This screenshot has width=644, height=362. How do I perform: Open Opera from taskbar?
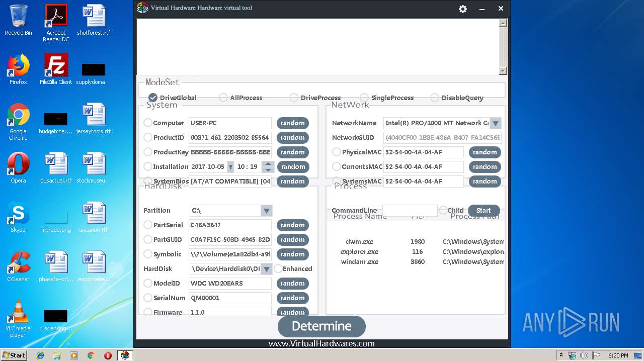coord(108,355)
